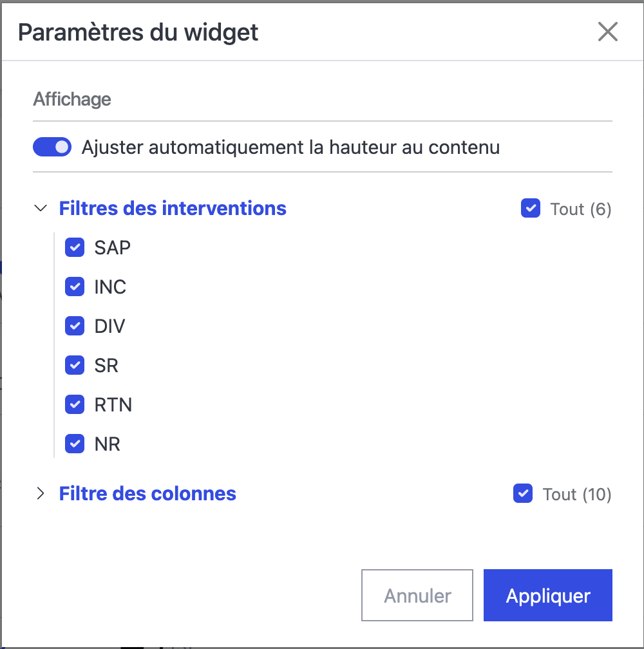Uncheck the Tout (10) checkbox

click(x=523, y=494)
